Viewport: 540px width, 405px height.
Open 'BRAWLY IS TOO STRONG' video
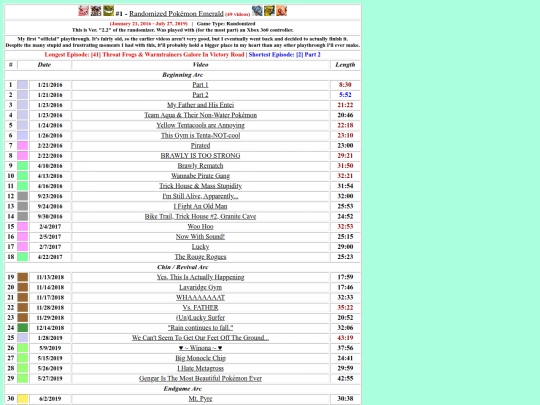[x=200, y=156]
